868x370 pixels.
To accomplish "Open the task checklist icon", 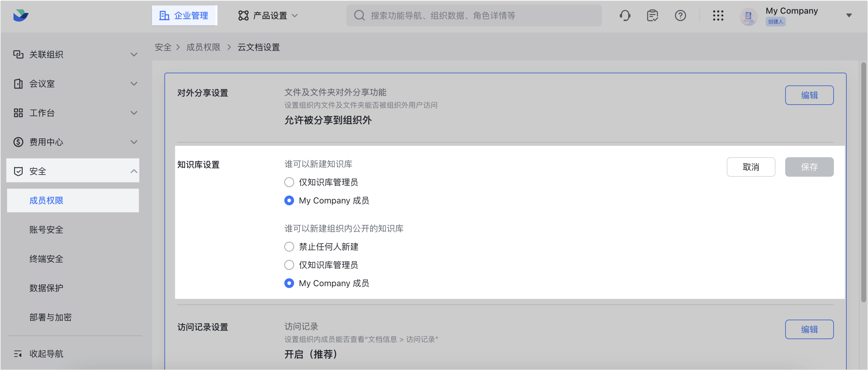I will coord(652,16).
